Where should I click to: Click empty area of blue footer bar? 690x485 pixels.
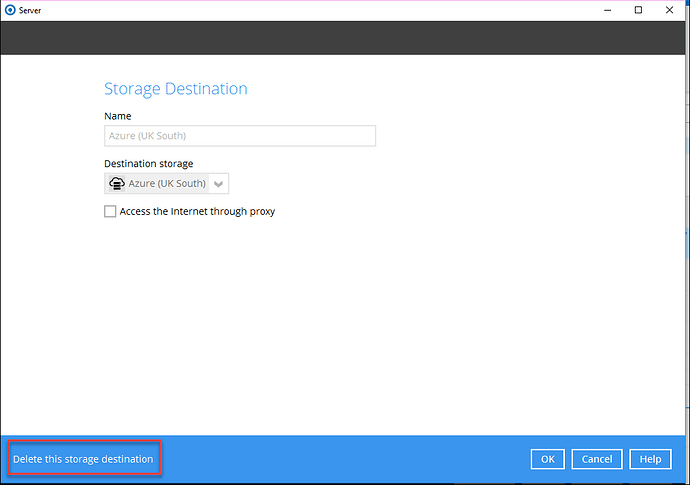click(340, 459)
